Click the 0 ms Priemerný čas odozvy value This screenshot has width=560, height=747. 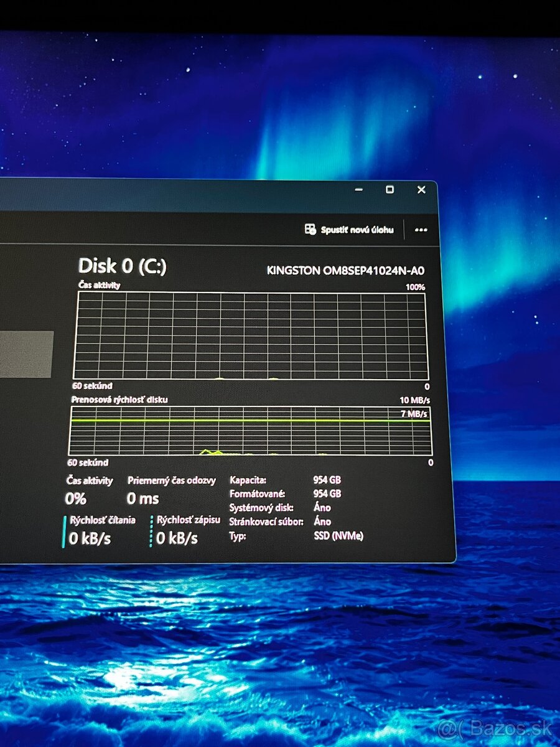tap(142, 499)
